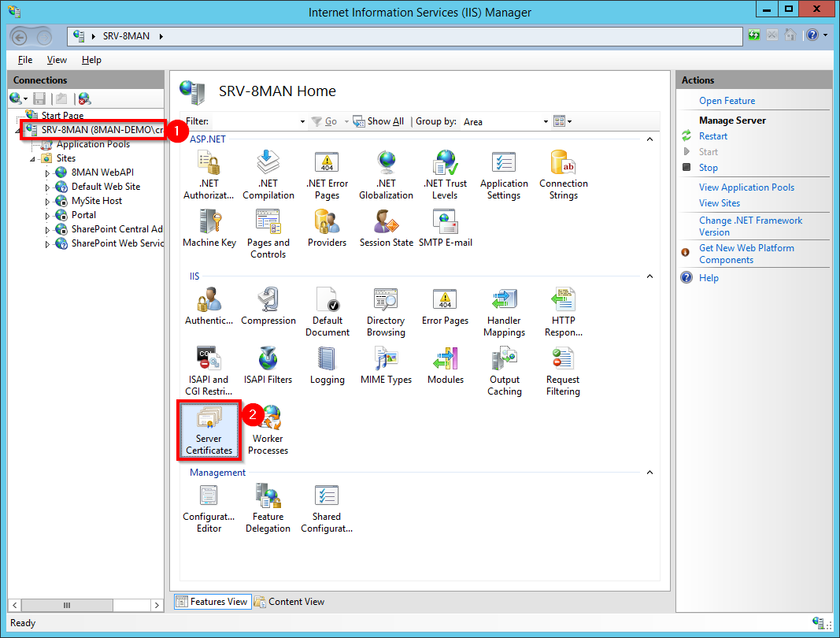Select the Compression icon
This screenshot has height=638, width=840.
coord(268,306)
